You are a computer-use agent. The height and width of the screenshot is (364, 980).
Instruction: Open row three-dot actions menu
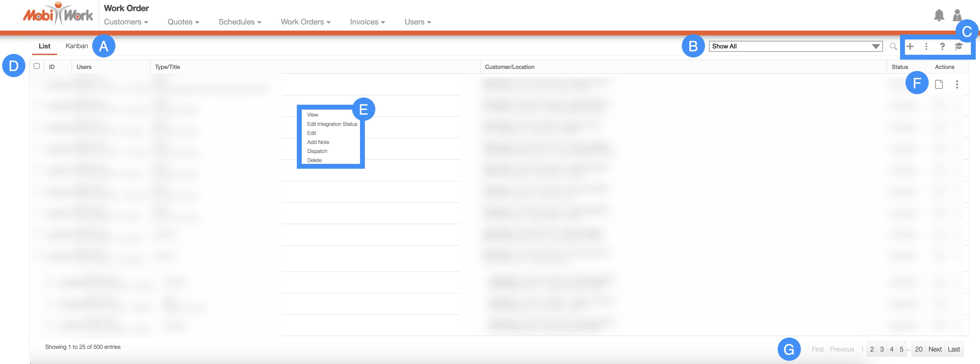pos(957,84)
